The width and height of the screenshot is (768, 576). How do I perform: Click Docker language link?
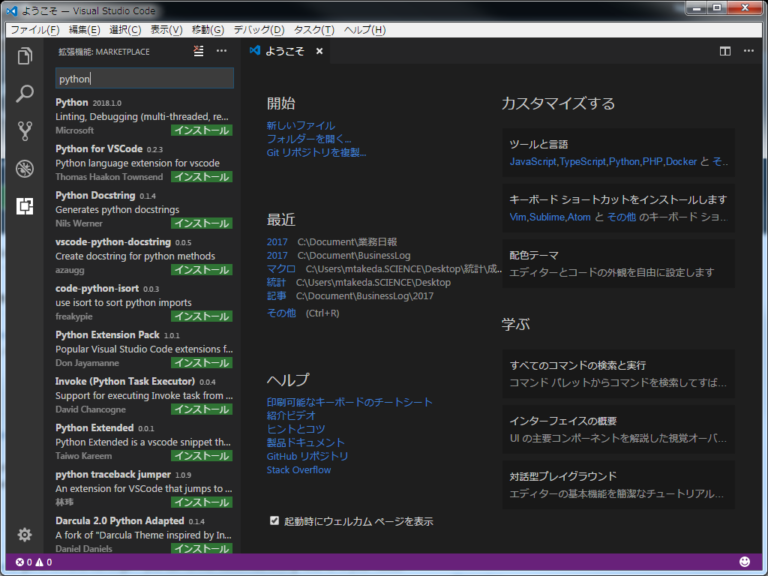681,162
